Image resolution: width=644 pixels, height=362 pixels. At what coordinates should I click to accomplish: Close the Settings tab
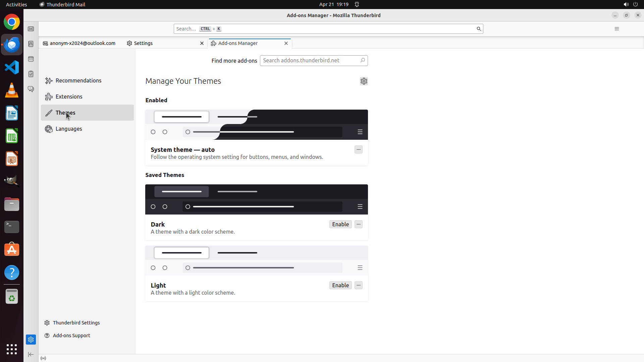point(202,43)
